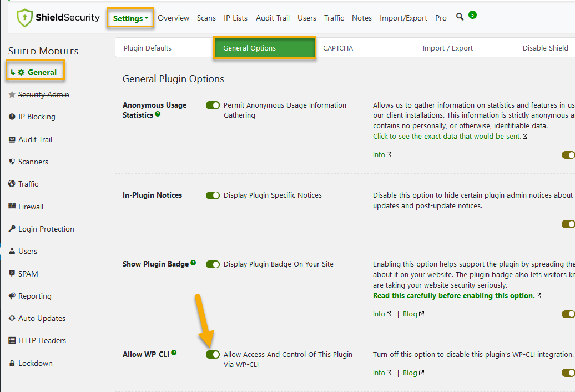Toggle the olive switch in Show Plugin Badge row
Screen dimensions: 575x392
pos(568,314)
